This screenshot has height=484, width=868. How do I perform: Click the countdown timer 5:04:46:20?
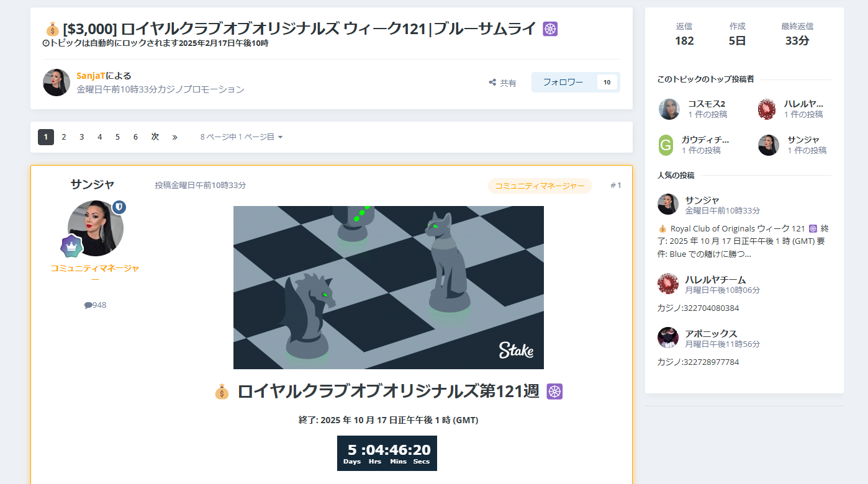[387, 453]
